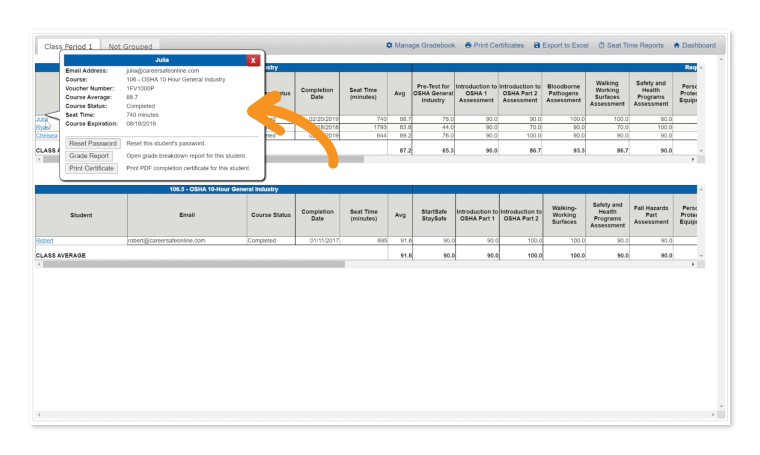Screen dimensions: 760x455
Task: Click julia@careersafeonline.com in the popup
Action: coord(162,71)
